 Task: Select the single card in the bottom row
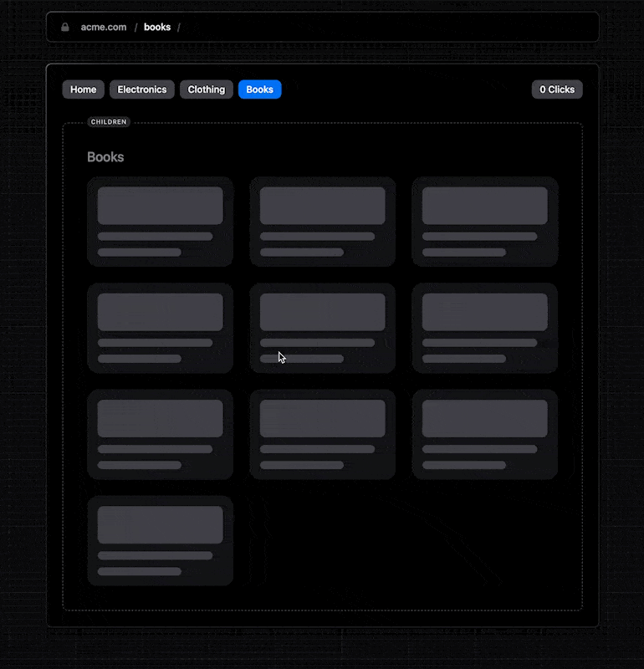click(x=160, y=540)
